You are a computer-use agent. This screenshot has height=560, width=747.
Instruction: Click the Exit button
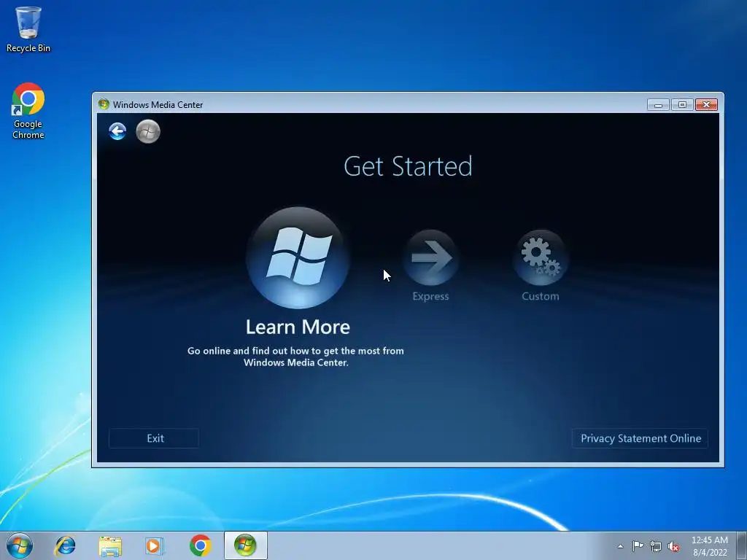155,438
